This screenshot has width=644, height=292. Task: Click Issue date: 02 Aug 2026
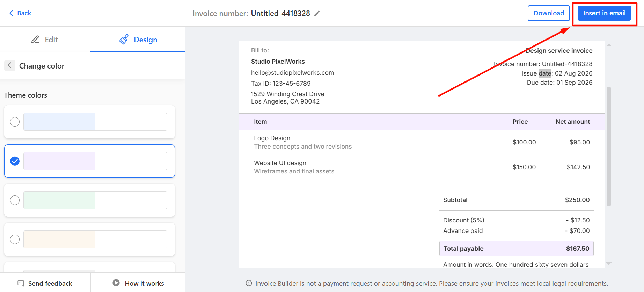557,73
